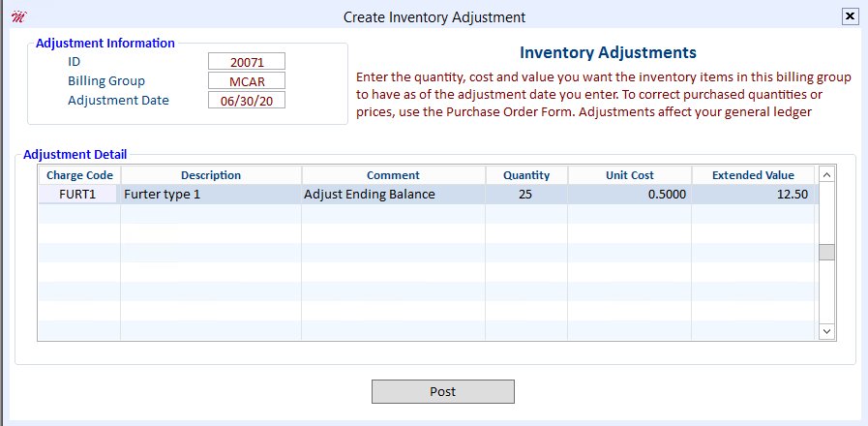The image size is (868, 426).
Task: Click the scrollbar down arrow in grid
Action: click(827, 331)
